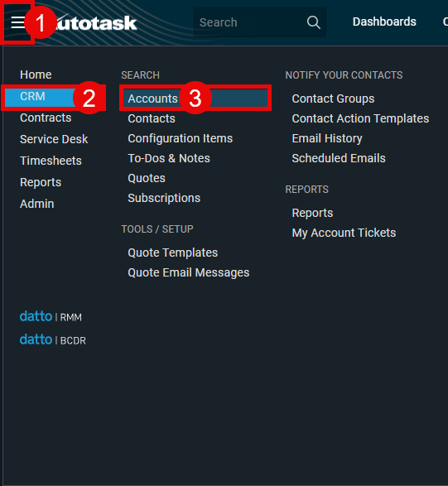Open Contact Action Templates
The image size is (448, 486).
360,118
